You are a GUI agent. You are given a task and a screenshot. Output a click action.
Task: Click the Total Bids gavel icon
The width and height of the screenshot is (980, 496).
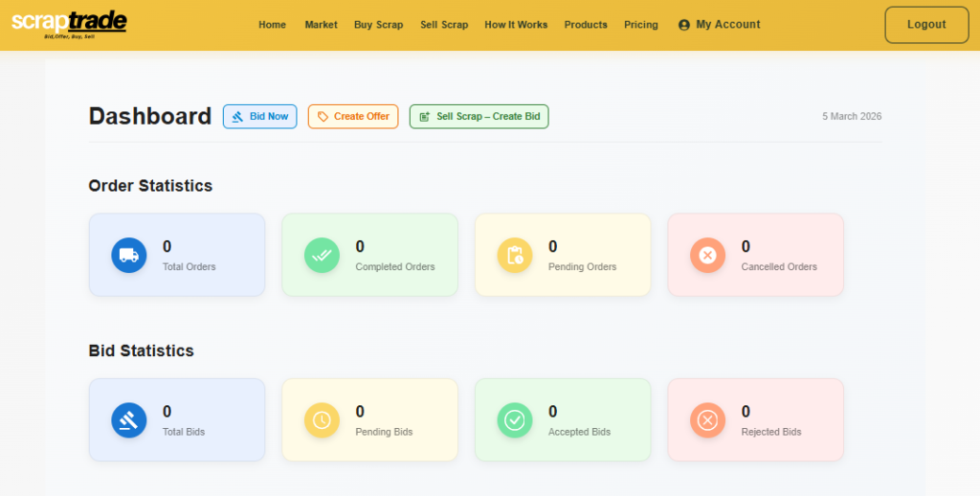[129, 419]
